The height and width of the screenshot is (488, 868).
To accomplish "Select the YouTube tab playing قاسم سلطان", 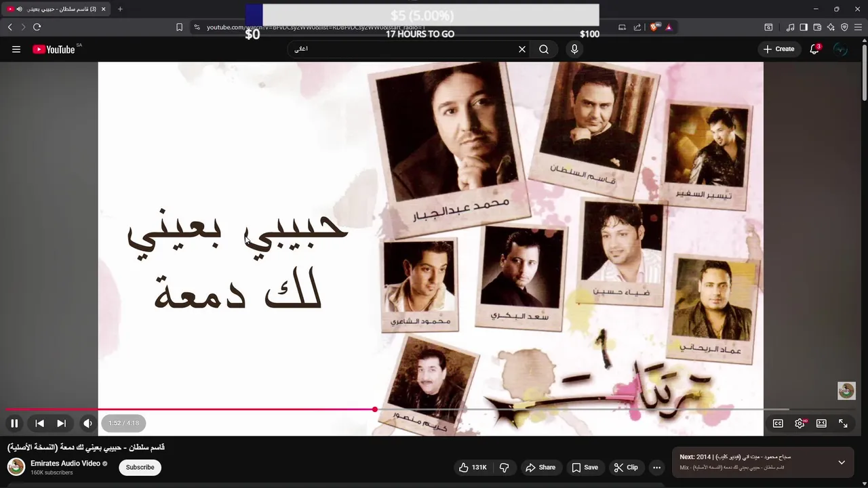I will coord(57,9).
